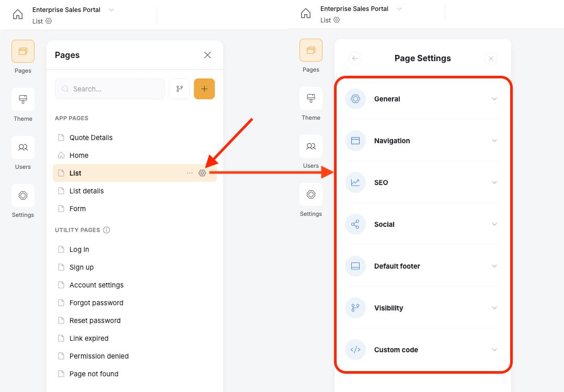Image resolution: width=564 pixels, height=392 pixels.
Task: Select the List details page
Action: 135,191
